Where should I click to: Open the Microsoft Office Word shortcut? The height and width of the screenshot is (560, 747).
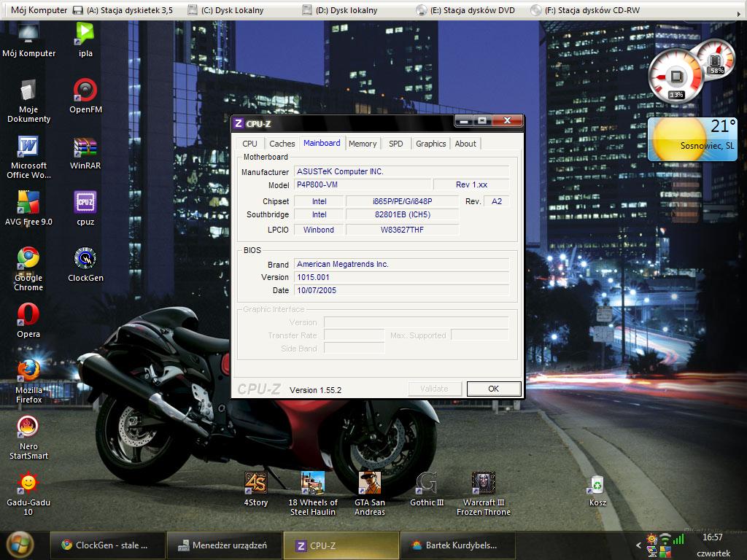[28, 157]
